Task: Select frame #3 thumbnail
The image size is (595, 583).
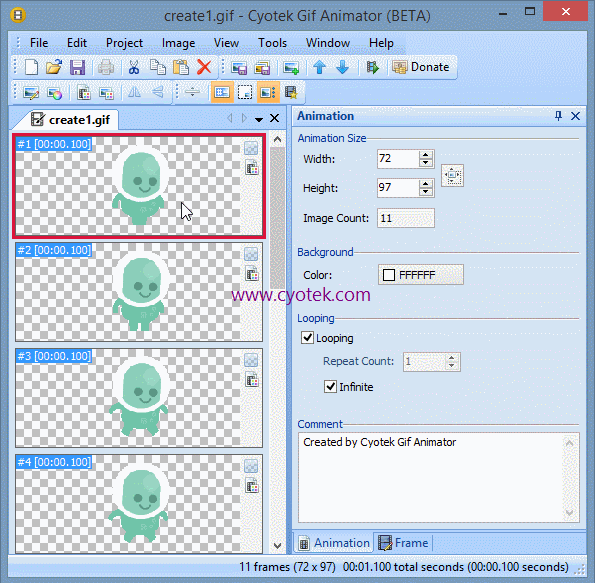Action: tap(139, 398)
